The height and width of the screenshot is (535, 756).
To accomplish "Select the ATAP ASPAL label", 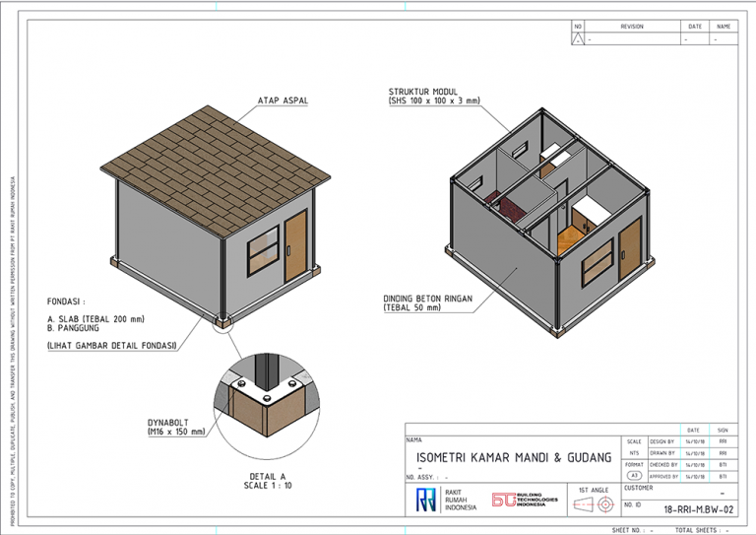I will point(281,100).
